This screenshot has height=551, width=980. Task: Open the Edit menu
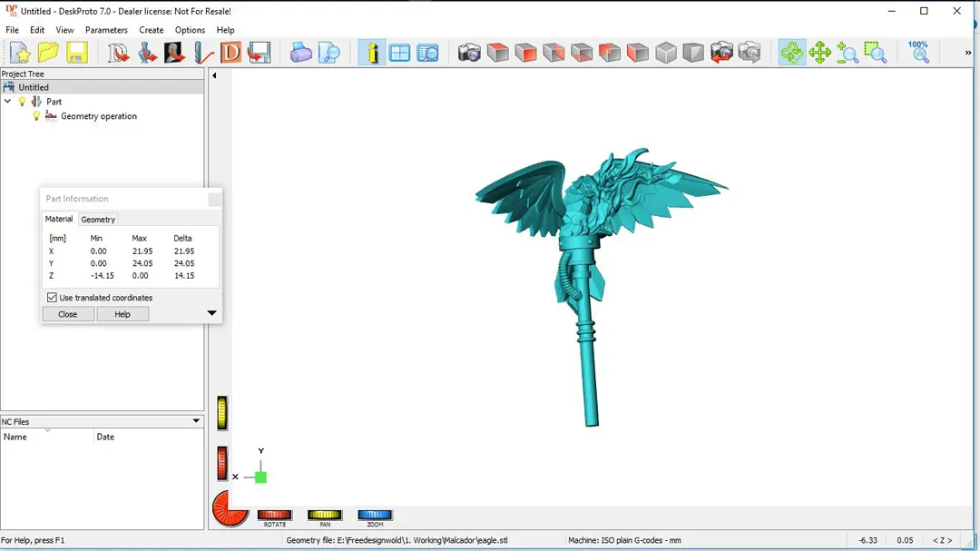pos(37,30)
